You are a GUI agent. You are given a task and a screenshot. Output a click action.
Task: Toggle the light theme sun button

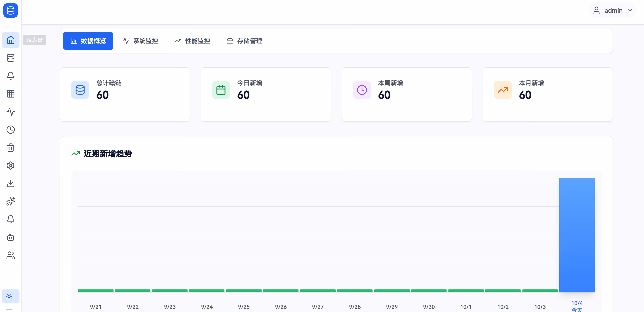pos(9,296)
